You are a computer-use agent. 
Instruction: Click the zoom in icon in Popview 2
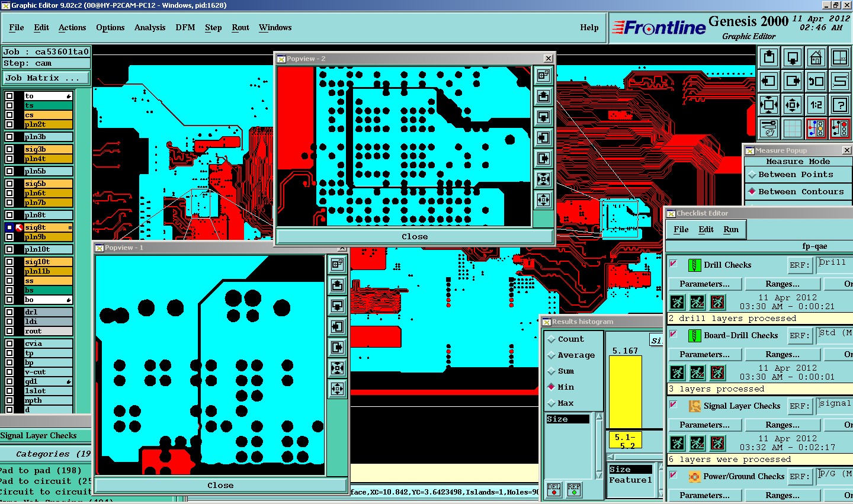(543, 179)
